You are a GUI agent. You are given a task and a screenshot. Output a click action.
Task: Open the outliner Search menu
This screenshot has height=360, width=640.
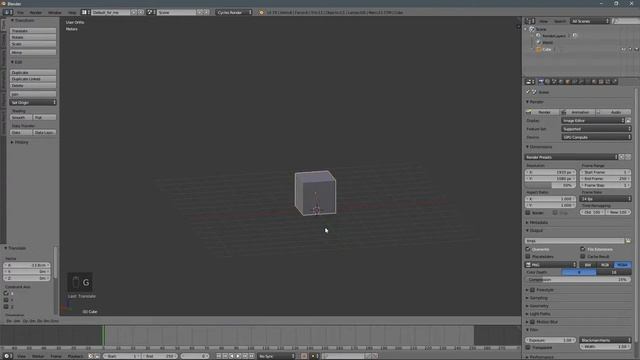[560, 21]
